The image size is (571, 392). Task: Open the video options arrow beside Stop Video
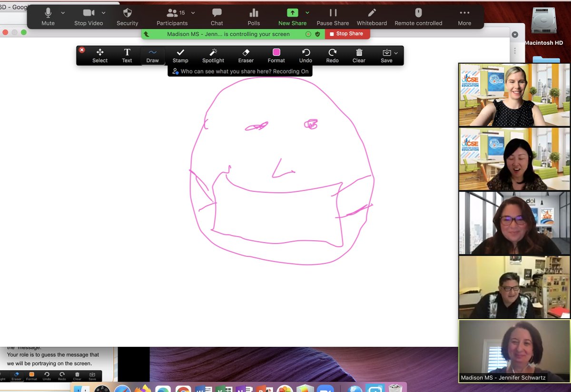[103, 13]
